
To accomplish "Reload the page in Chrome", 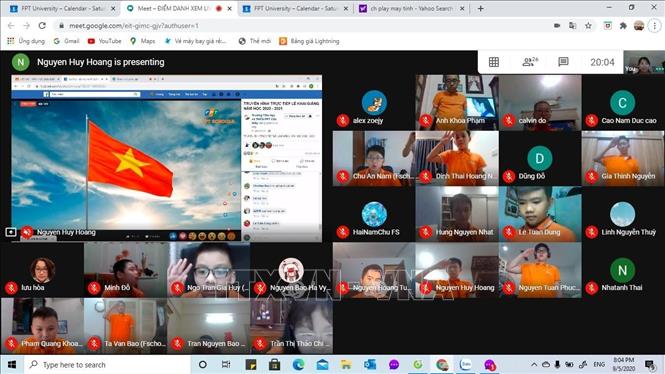I will 42,25.
